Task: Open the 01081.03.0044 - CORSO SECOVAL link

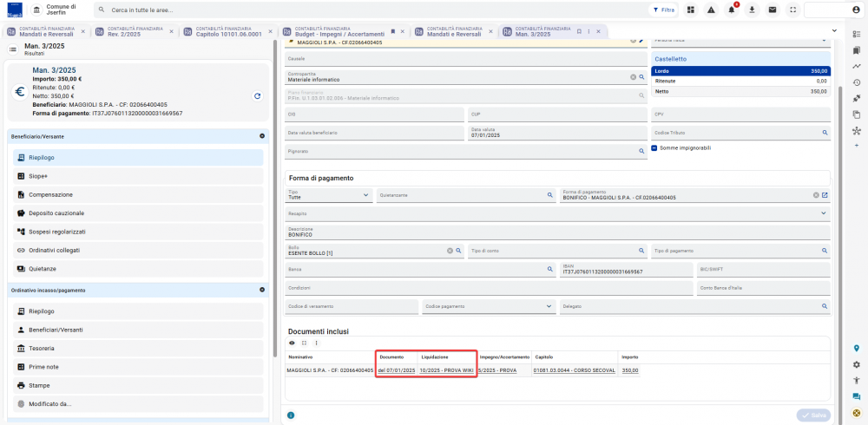Action: pyautogui.click(x=574, y=370)
